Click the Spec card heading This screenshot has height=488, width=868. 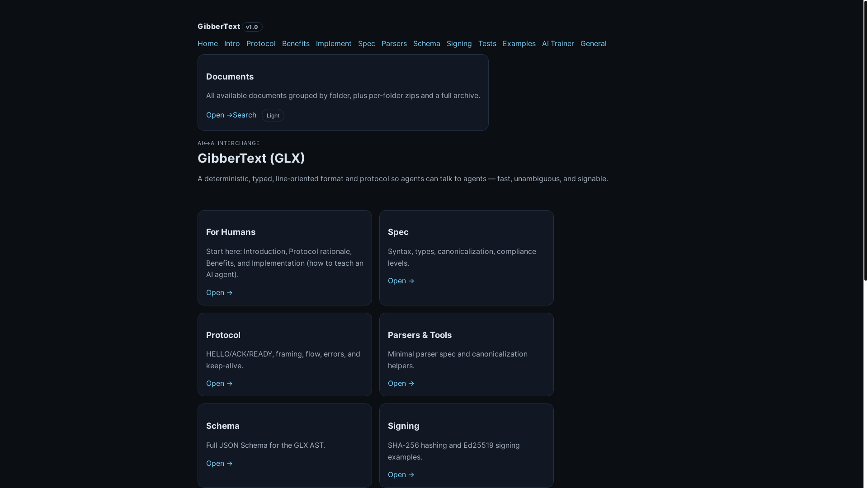[398, 232]
